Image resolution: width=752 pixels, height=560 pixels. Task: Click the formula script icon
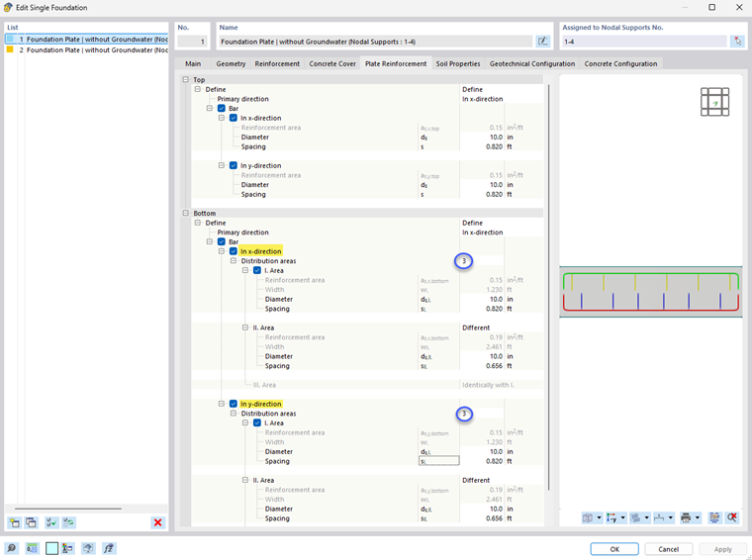click(109, 548)
